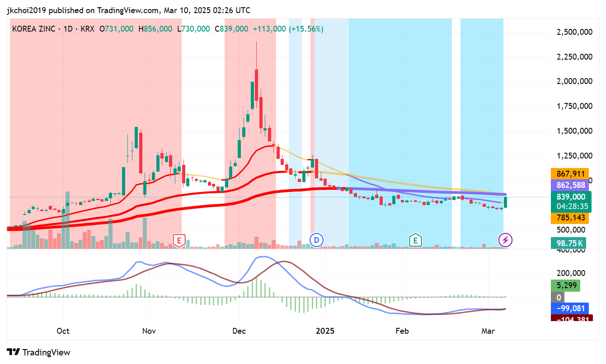Click the high value H856,000
The width and height of the screenshot is (606, 364).
pyautogui.click(x=155, y=28)
